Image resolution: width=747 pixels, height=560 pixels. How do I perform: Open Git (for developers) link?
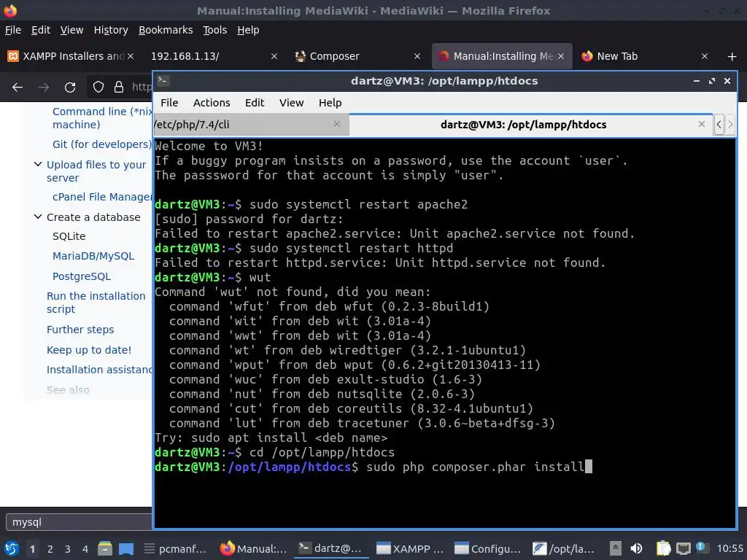coord(102,144)
